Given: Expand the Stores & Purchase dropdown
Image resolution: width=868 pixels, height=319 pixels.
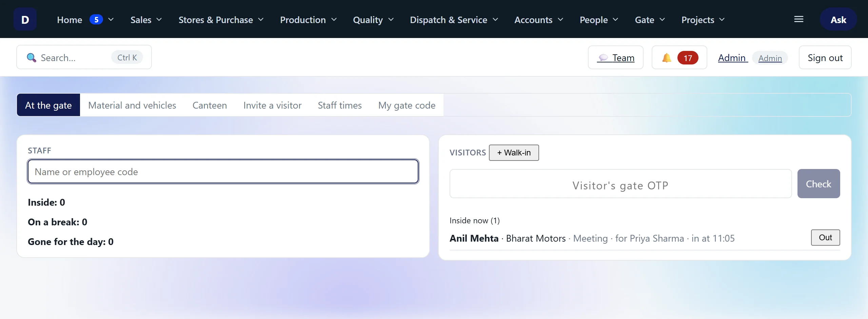Looking at the screenshot, I should [x=221, y=20].
